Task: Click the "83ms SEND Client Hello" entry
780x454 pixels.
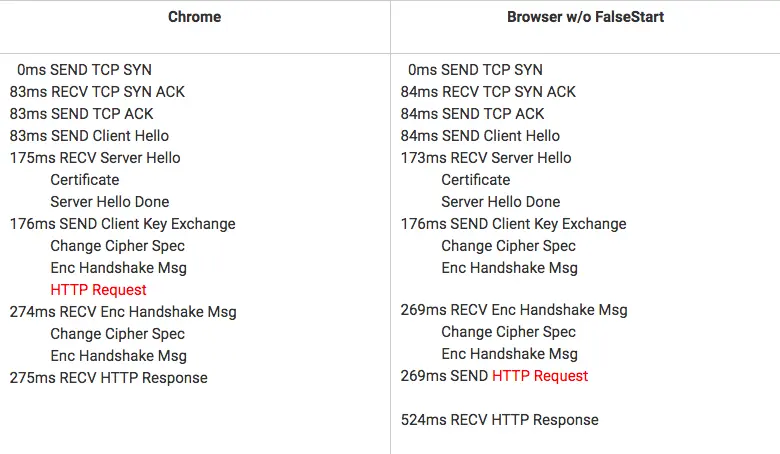Action: click(89, 136)
